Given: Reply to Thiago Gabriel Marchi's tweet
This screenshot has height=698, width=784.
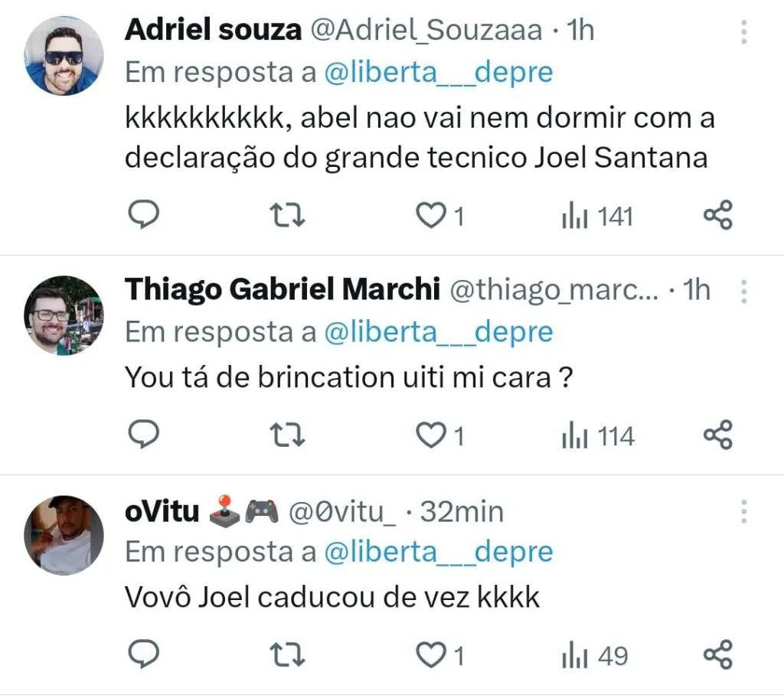Looking at the screenshot, I should (x=142, y=435).
